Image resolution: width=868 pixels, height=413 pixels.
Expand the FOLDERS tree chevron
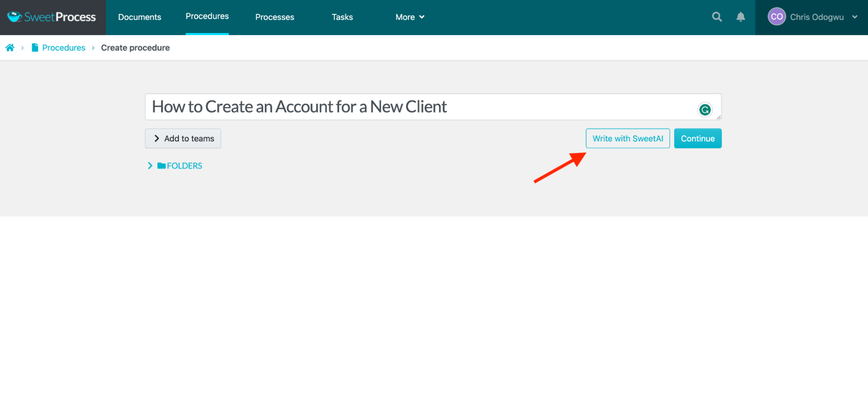tap(150, 166)
